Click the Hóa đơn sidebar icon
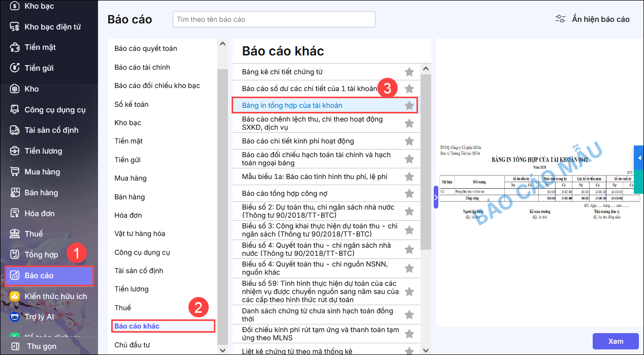This screenshot has height=355, width=644. (15, 214)
